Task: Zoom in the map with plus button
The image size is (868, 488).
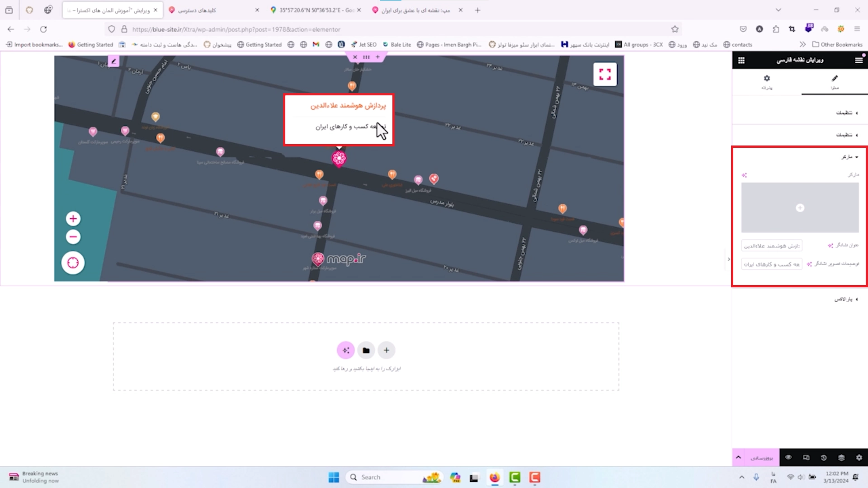Action: tap(73, 219)
